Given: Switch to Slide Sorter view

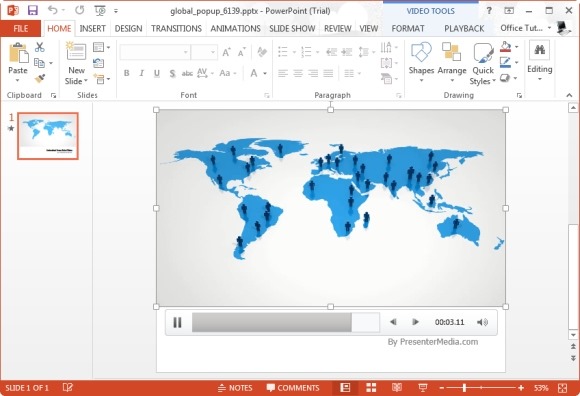Looking at the screenshot, I should pyautogui.click(x=371, y=387).
